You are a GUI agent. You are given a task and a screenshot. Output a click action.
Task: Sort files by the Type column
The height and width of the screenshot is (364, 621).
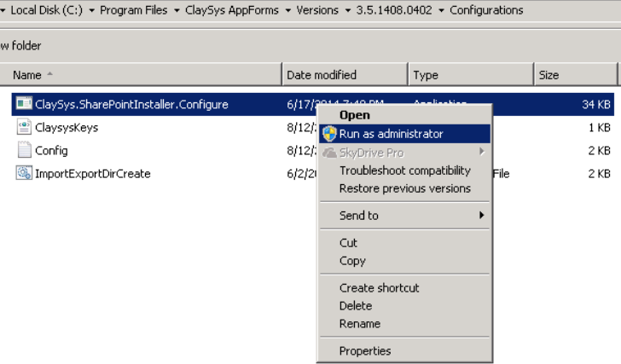(471, 74)
